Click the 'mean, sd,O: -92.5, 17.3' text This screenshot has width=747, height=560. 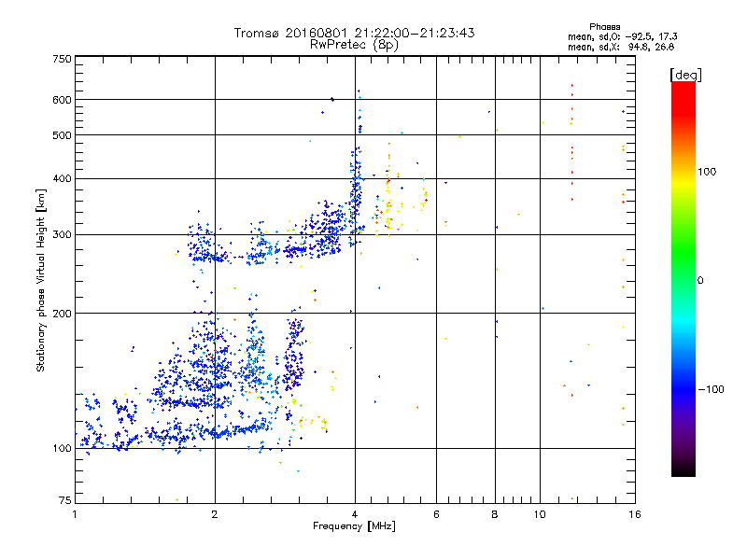[x=622, y=36]
